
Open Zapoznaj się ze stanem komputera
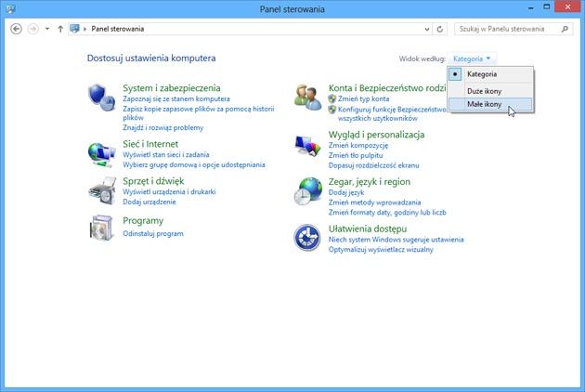[176, 99]
